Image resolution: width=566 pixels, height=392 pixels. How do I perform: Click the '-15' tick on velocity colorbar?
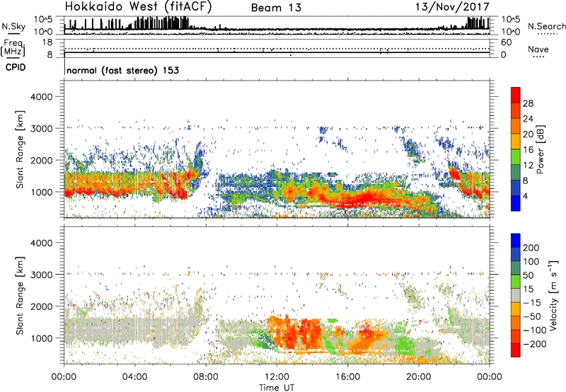[x=532, y=302]
